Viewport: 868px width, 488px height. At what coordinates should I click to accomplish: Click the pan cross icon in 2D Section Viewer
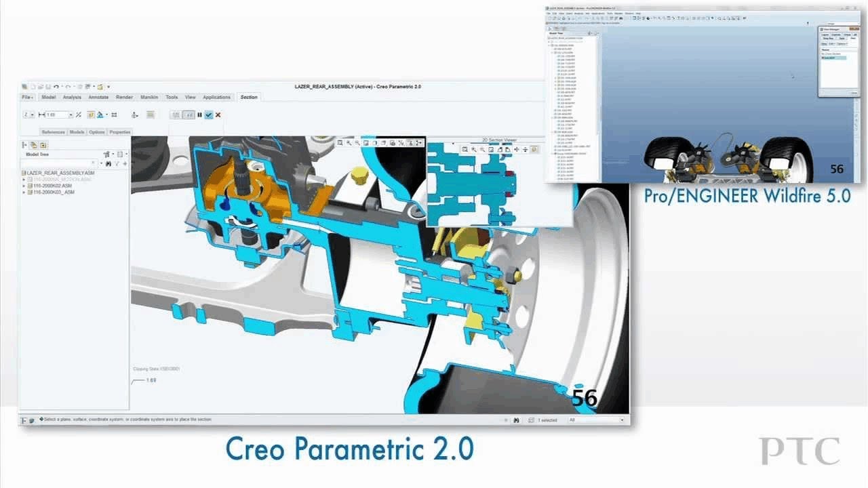517,149
